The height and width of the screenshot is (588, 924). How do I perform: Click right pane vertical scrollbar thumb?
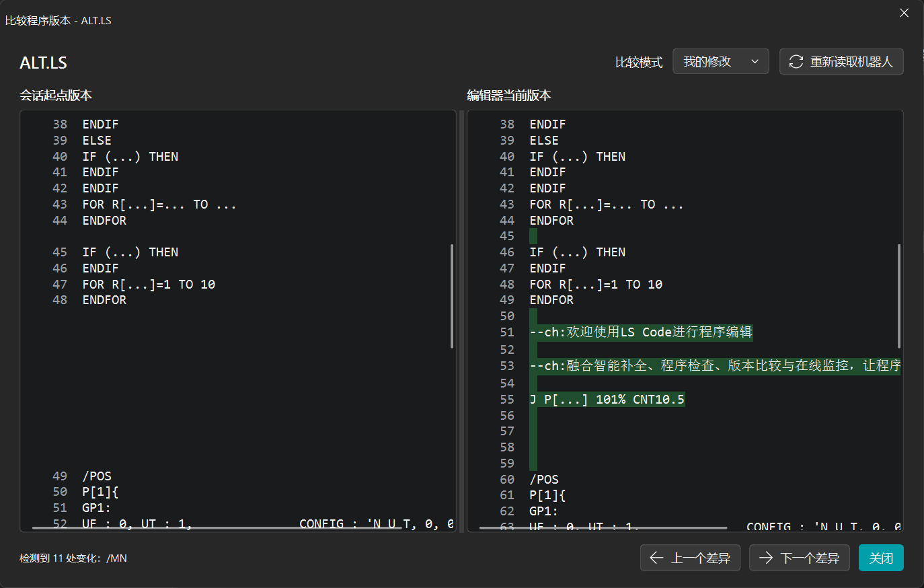click(899, 296)
